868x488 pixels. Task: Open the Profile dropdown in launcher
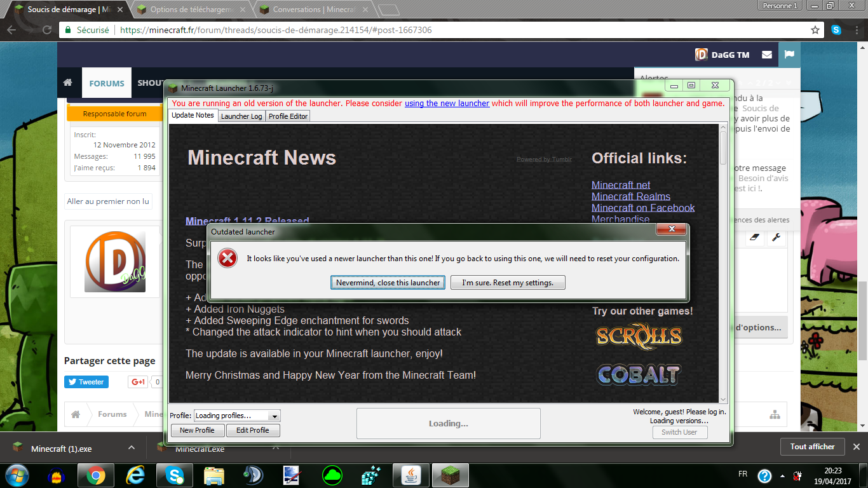click(237, 416)
